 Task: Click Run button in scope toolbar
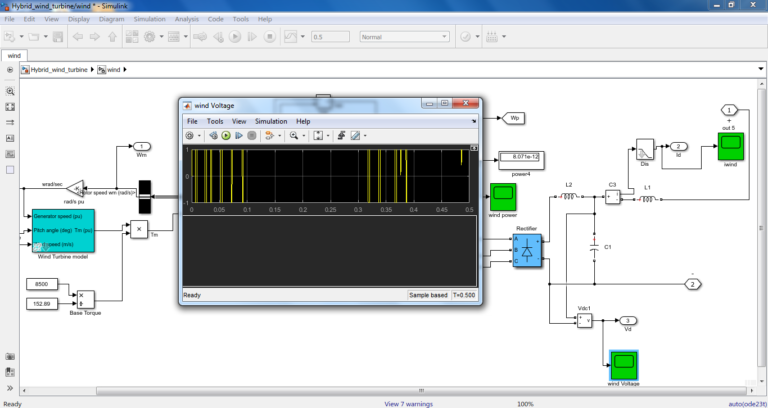tap(226, 135)
